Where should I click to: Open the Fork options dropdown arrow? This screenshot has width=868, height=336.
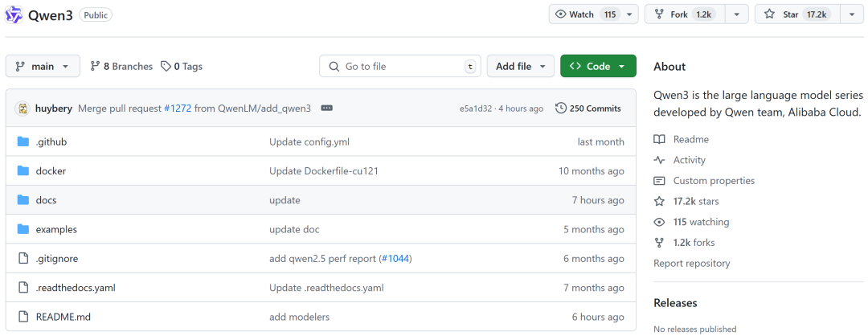click(737, 14)
